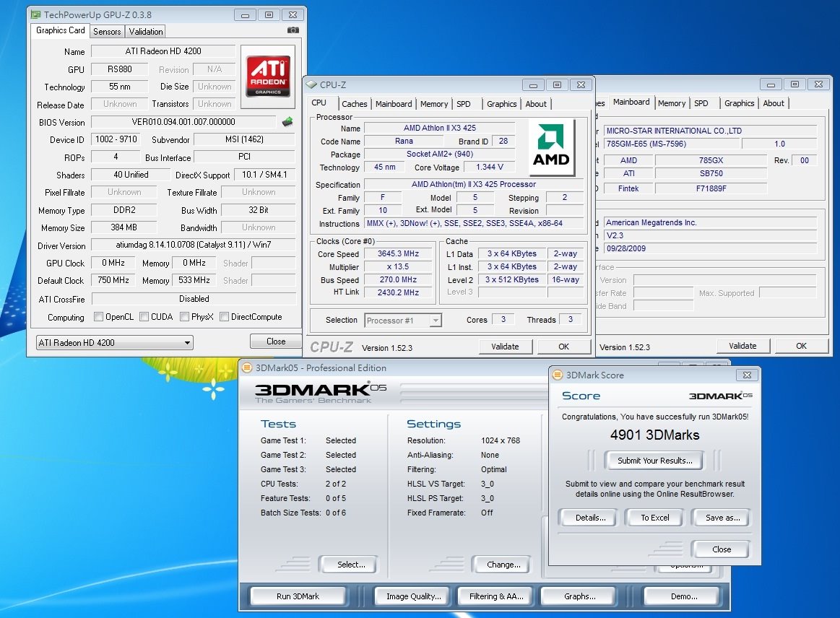Click Select tests button in 3DMark05
This screenshot has height=618, width=840.
coord(351,565)
